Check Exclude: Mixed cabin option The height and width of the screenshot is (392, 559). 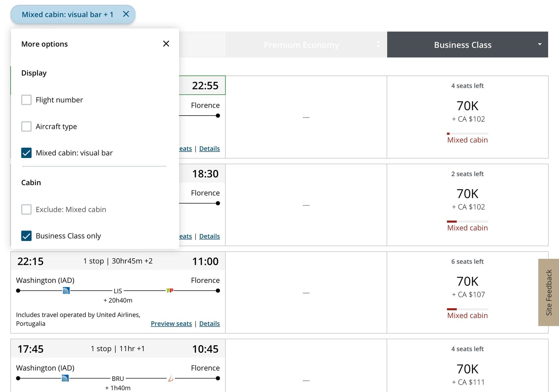[x=26, y=209]
